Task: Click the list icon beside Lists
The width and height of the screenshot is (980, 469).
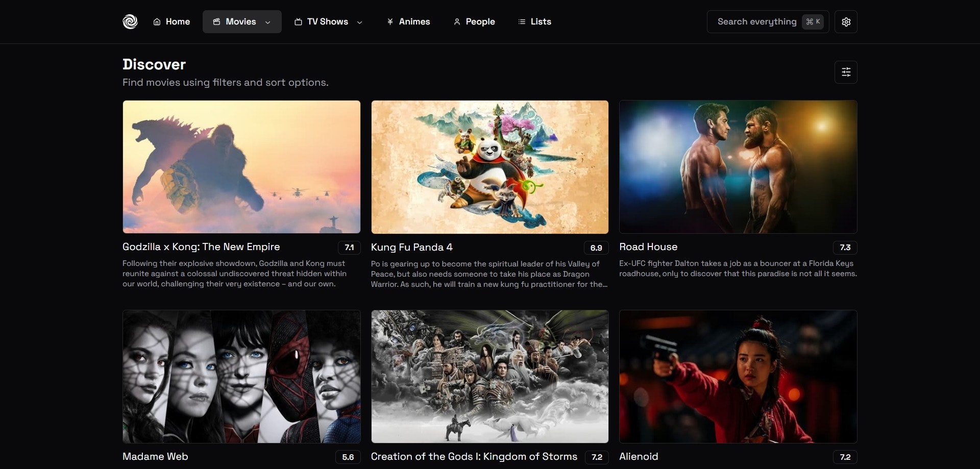Action: point(522,22)
